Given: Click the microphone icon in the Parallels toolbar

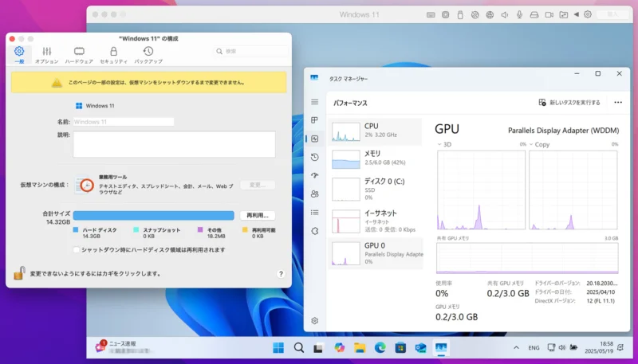Looking at the screenshot, I should click(x=519, y=15).
